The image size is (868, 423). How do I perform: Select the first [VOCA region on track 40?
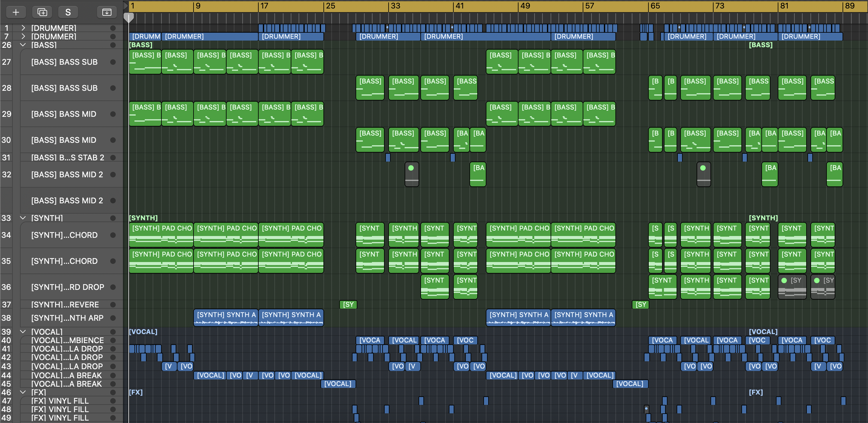click(370, 340)
